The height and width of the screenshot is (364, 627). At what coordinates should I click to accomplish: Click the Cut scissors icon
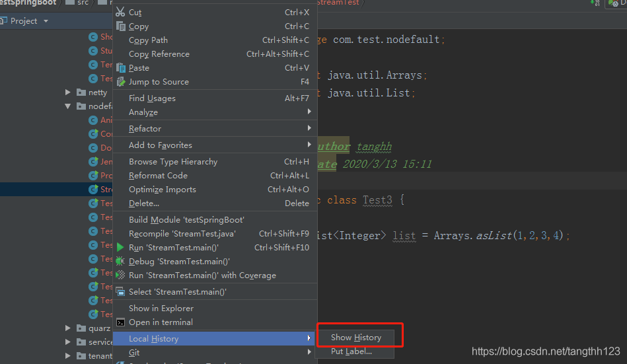tap(120, 12)
